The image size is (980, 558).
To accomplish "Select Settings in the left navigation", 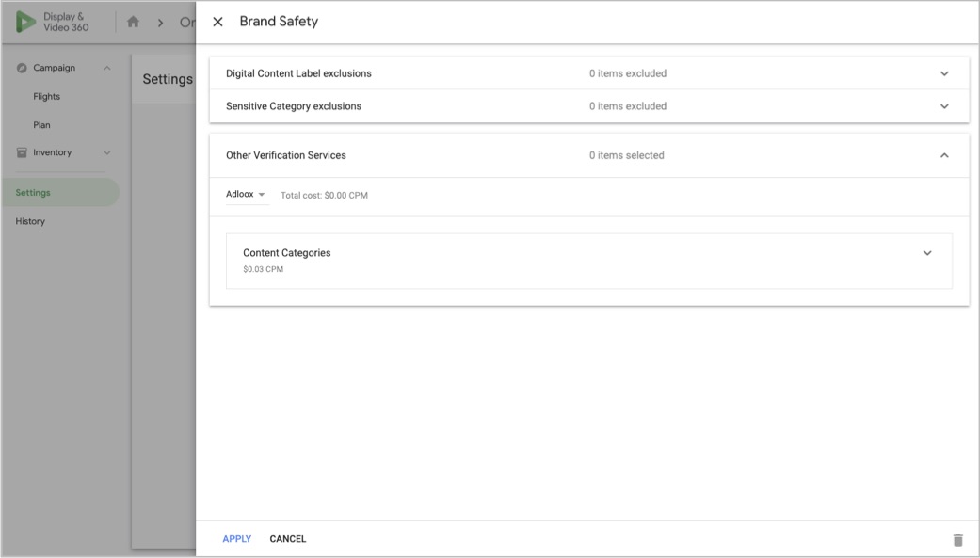I will coord(33,193).
